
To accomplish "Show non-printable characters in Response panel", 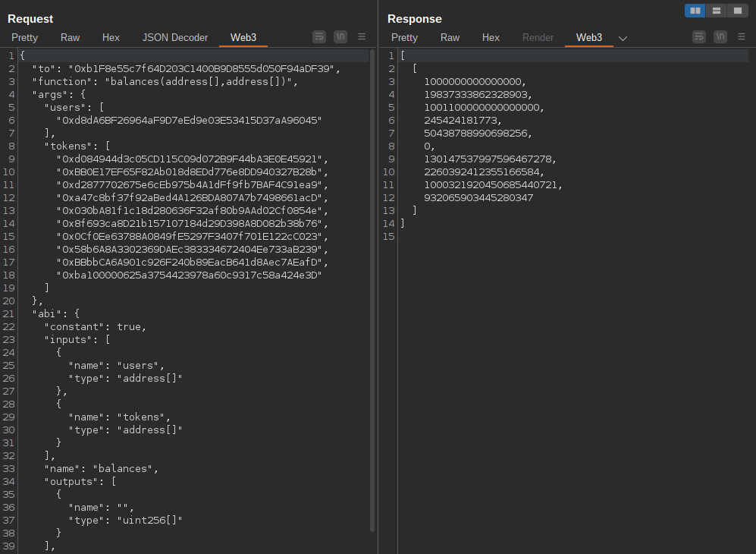I will click(720, 36).
